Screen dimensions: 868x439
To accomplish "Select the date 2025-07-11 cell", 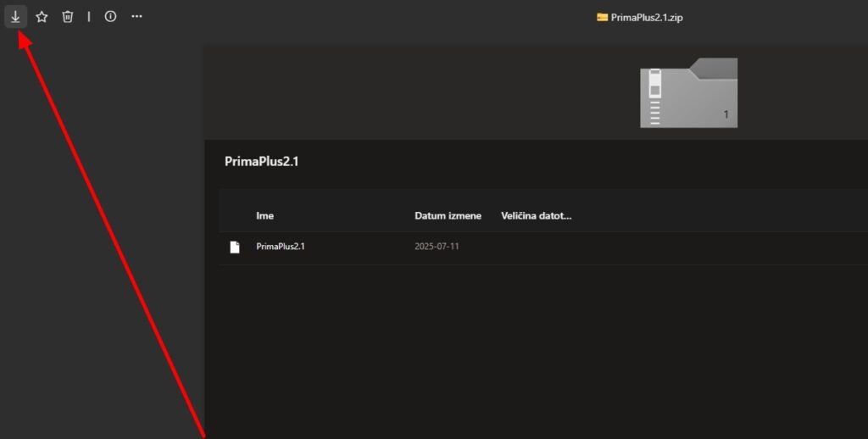I will (x=437, y=247).
